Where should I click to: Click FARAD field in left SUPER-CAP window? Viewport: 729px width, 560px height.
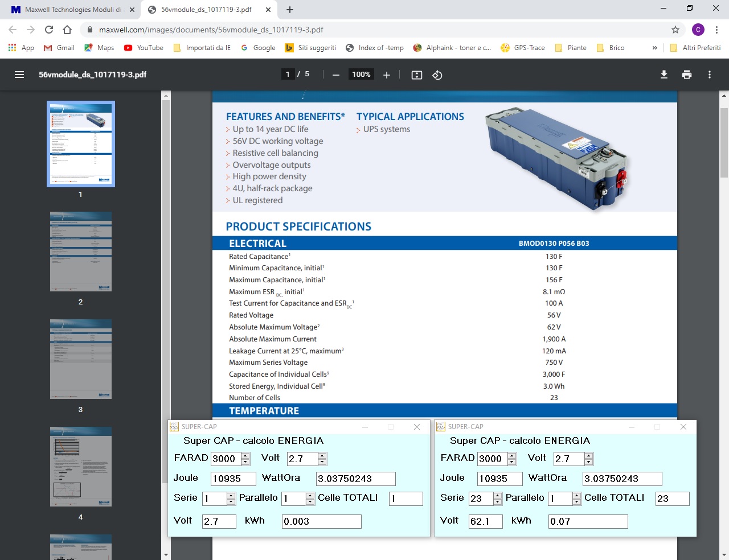click(226, 459)
